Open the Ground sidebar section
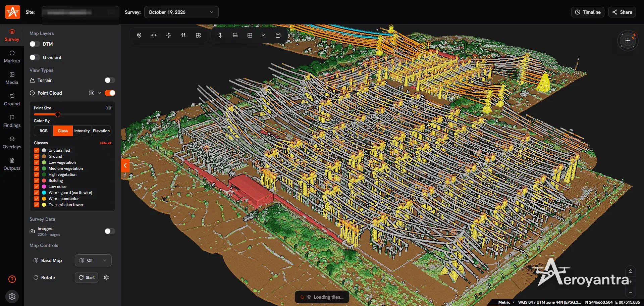 (x=12, y=100)
